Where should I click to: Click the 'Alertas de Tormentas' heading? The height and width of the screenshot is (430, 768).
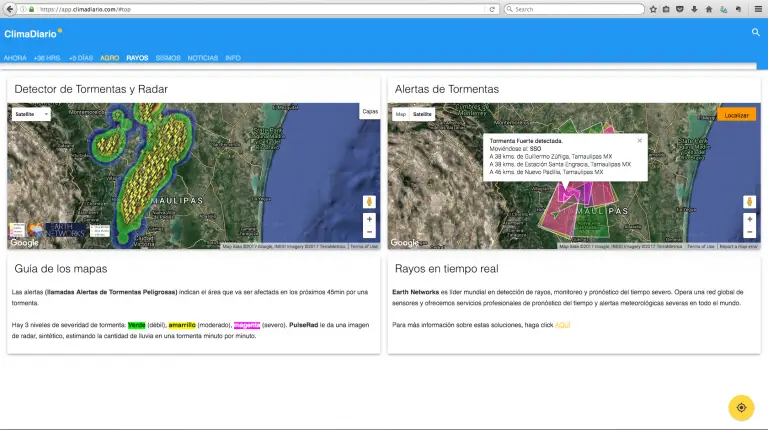(x=447, y=89)
